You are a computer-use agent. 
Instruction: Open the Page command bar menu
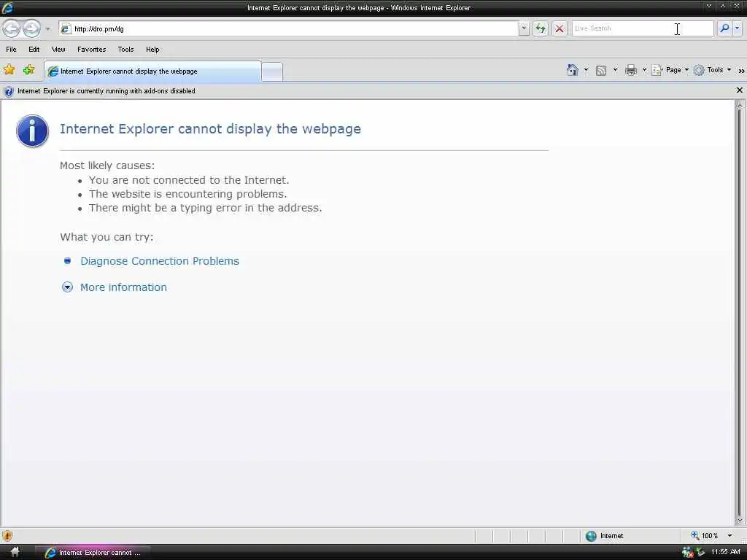(x=670, y=70)
